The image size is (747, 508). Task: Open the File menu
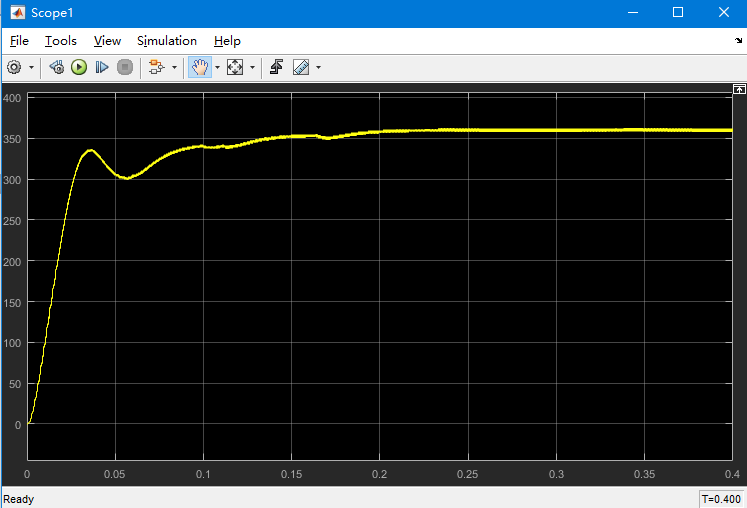pyautogui.click(x=19, y=41)
